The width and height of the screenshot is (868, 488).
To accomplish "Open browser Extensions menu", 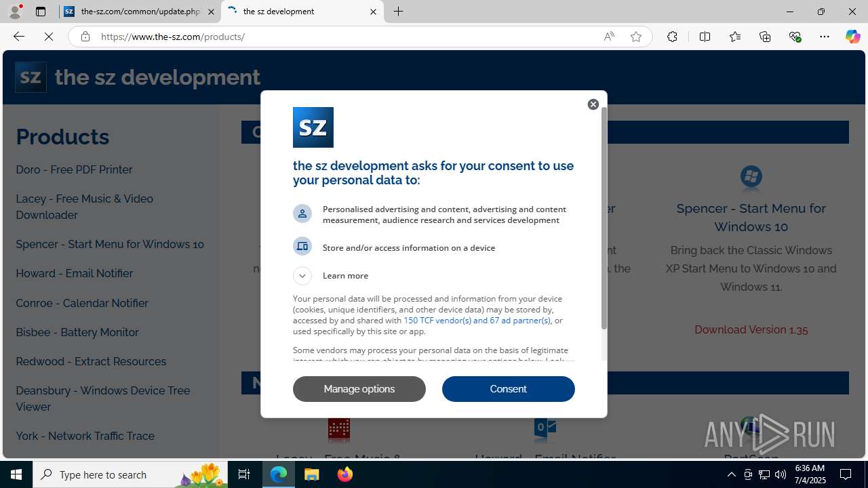I will [672, 37].
